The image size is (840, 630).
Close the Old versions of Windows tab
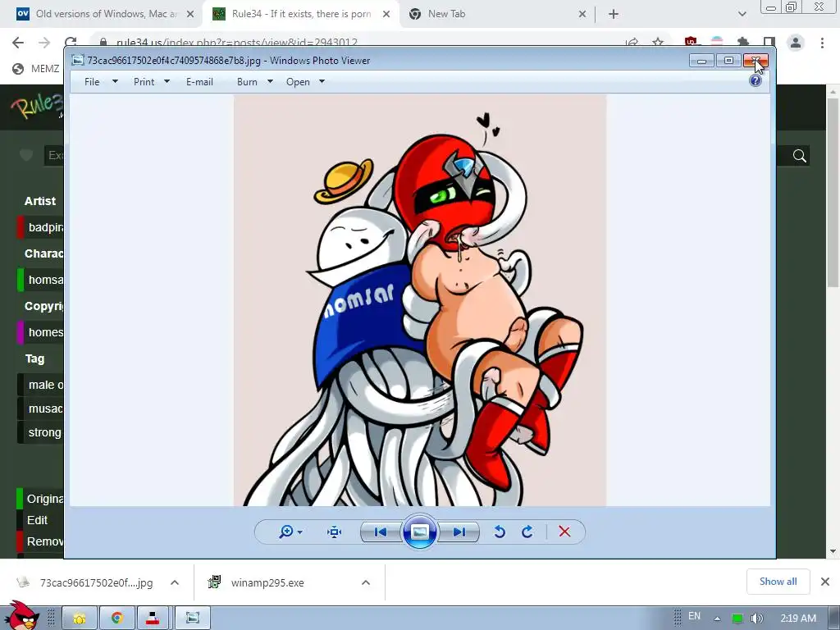pos(190,15)
